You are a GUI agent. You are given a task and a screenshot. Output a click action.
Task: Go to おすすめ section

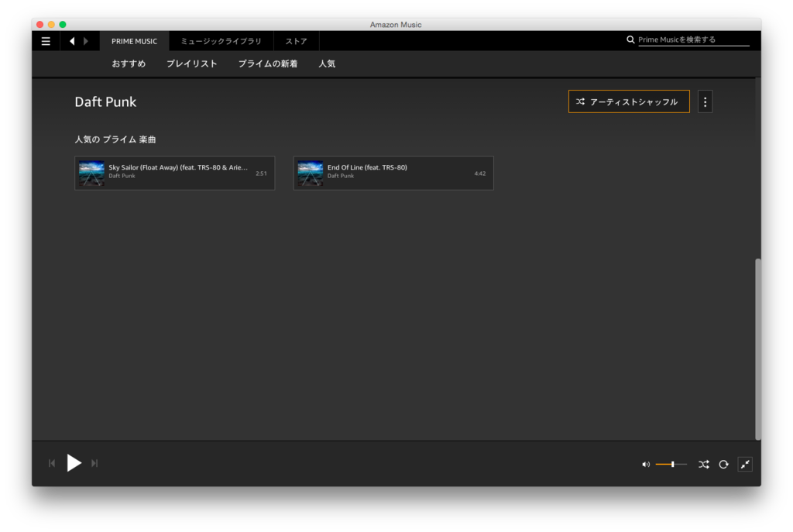129,63
